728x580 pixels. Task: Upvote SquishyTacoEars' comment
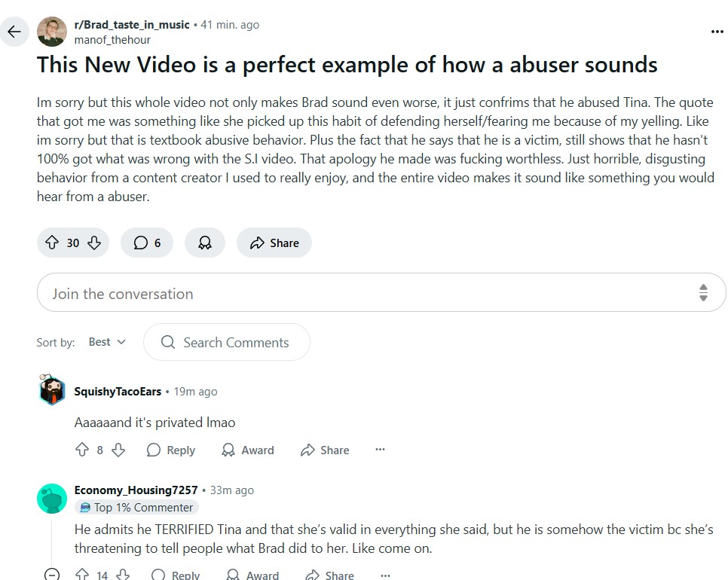[x=82, y=450]
